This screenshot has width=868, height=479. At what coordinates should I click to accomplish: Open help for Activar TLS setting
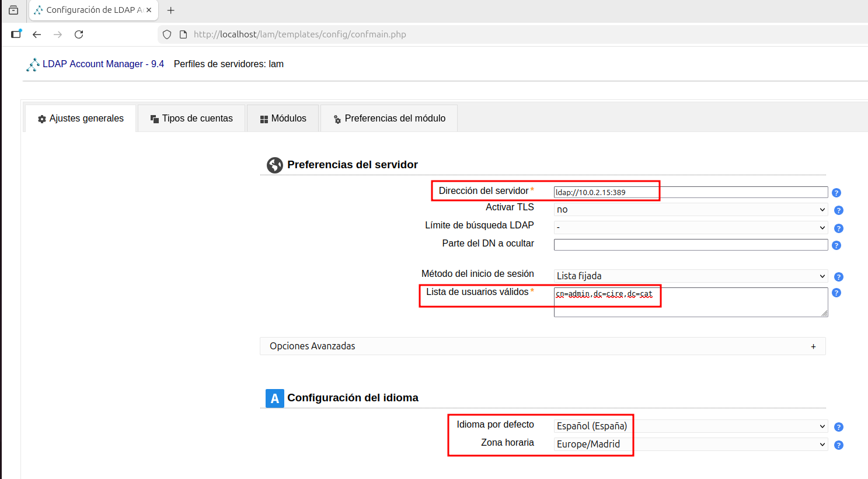(x=838, y=210)
